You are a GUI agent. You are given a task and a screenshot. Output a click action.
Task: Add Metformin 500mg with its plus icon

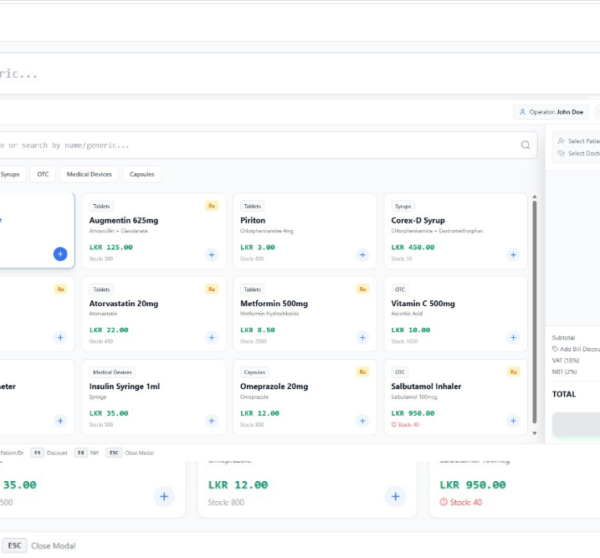pyautogui.click(x=362, y=337)
